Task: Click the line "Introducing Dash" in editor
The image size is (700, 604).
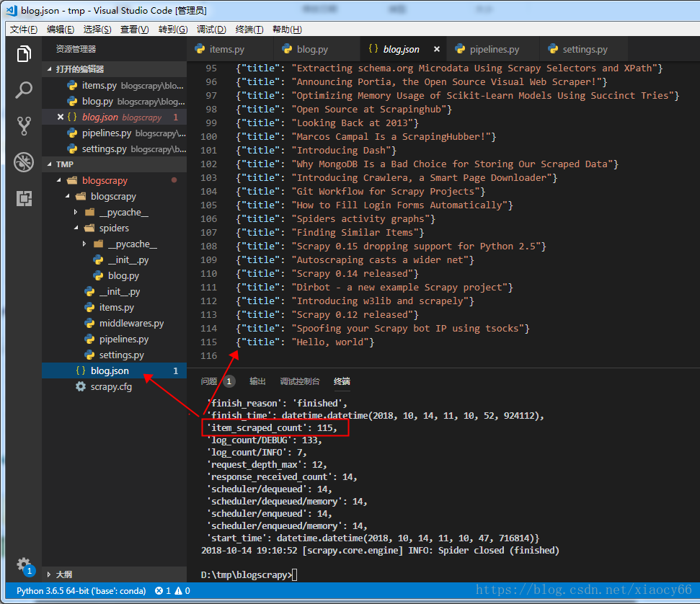Action: point(316,151)
